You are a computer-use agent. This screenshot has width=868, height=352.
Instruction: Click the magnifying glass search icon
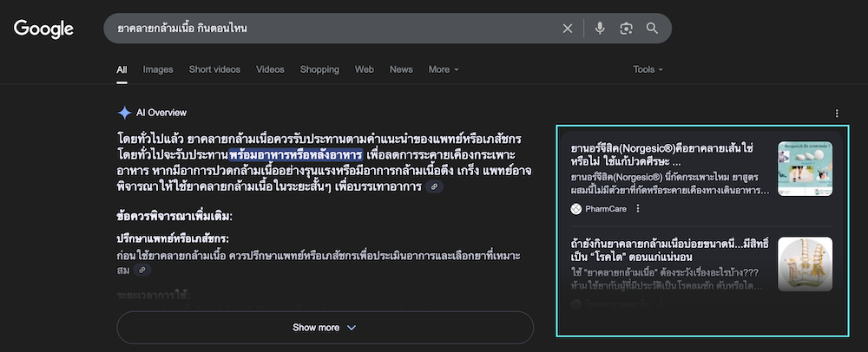point(652,29)
